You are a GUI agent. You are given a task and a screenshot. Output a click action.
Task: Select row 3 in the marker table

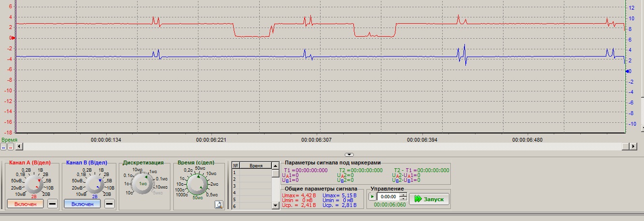252,186
